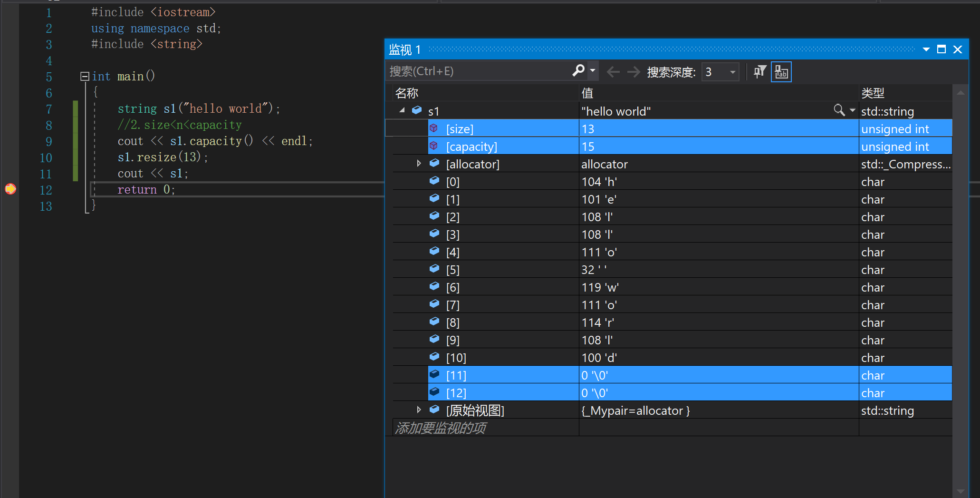Click the scrollbar down arrow in watch panel
The width and height of the screenshot is (980, 498).
tap(961, 491)
